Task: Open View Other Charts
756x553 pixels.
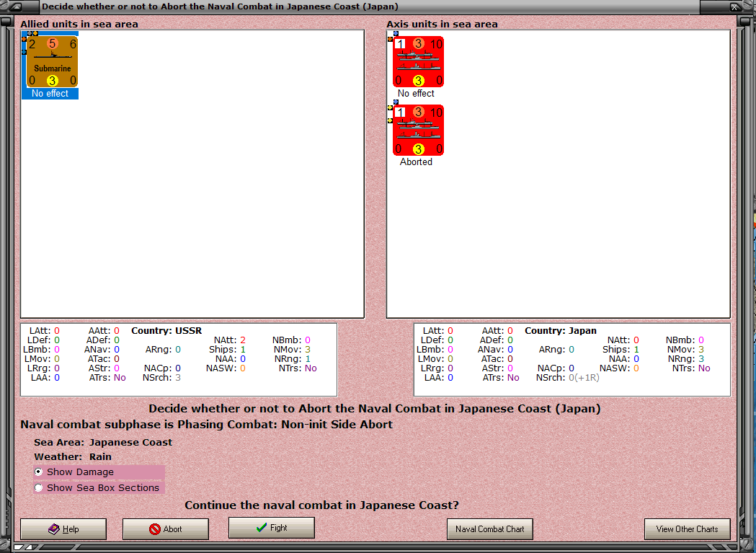Action: 687,529
